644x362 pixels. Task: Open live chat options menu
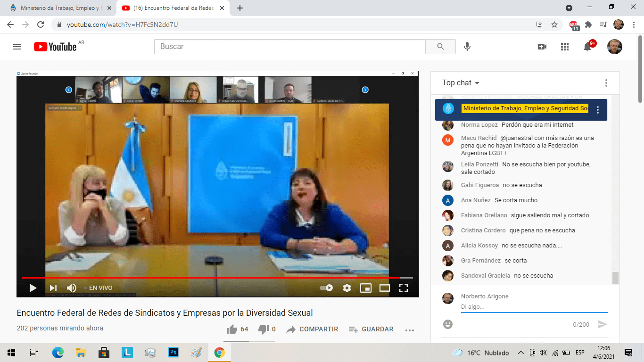point(606,83)
